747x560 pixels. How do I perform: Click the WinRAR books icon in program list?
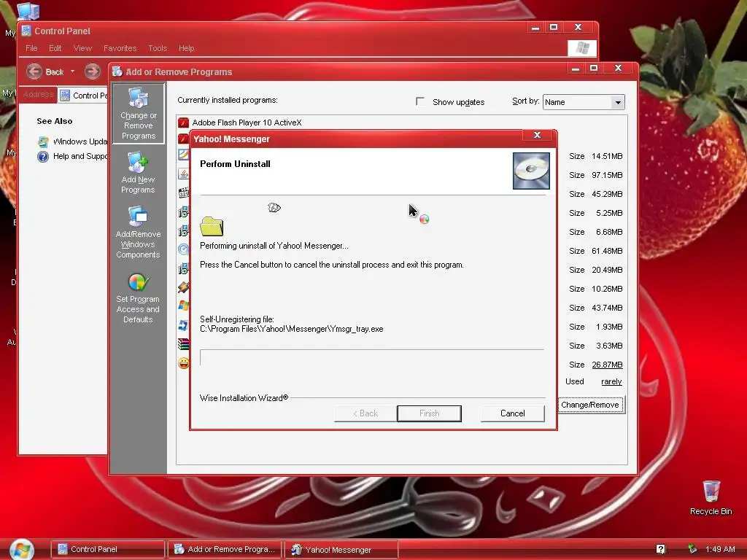183,344
